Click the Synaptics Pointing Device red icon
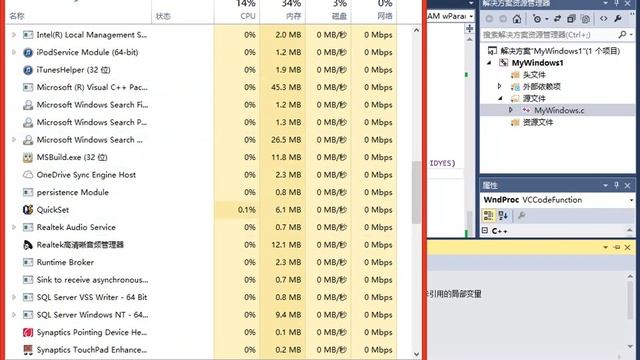 click(x=28, y=332)
